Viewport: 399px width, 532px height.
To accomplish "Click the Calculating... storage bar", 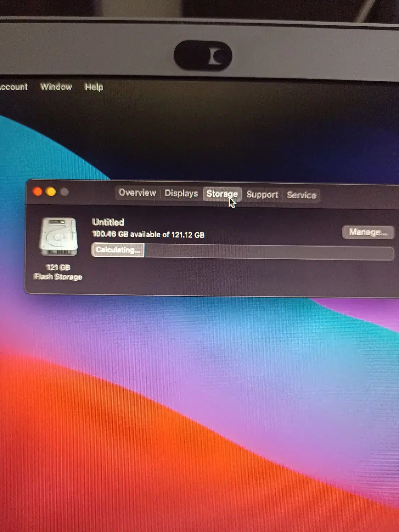I will [242, 251].
